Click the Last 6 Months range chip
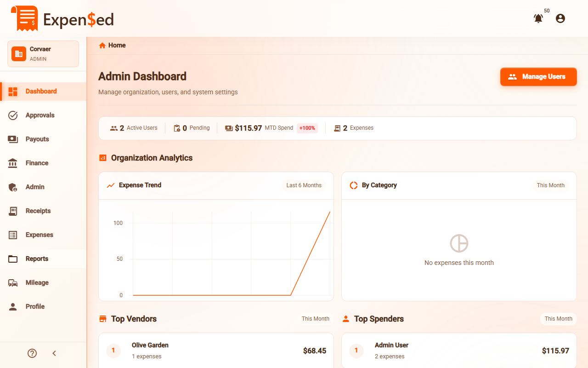588x368 pixels. [x=304, y=185]
